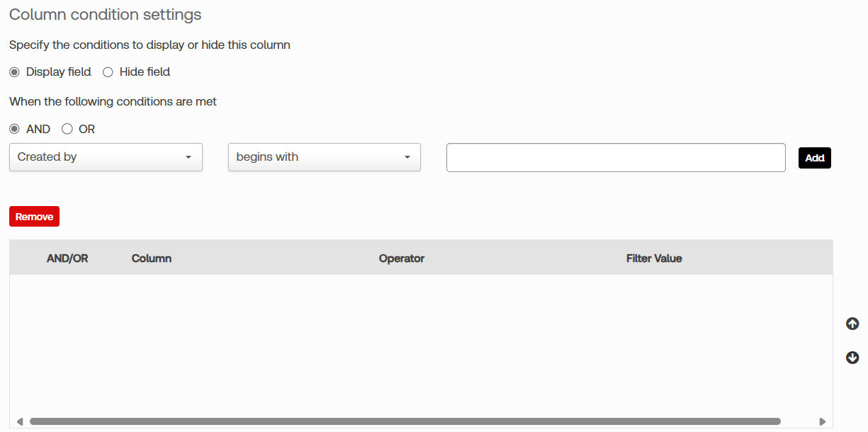Click the Column table header

tap(152, 258)
